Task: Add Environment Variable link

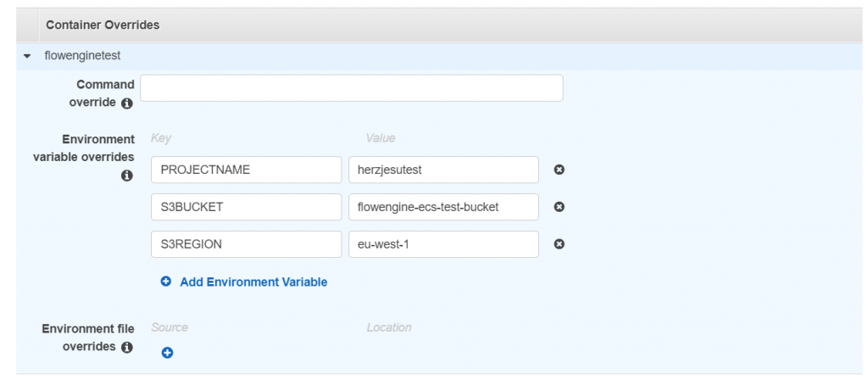Action: coord(253,282)
